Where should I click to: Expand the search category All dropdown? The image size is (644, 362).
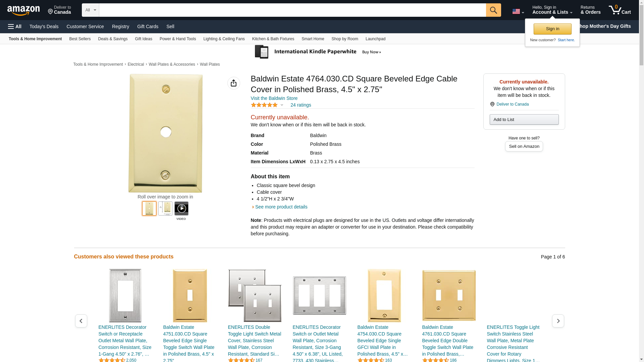90,10
